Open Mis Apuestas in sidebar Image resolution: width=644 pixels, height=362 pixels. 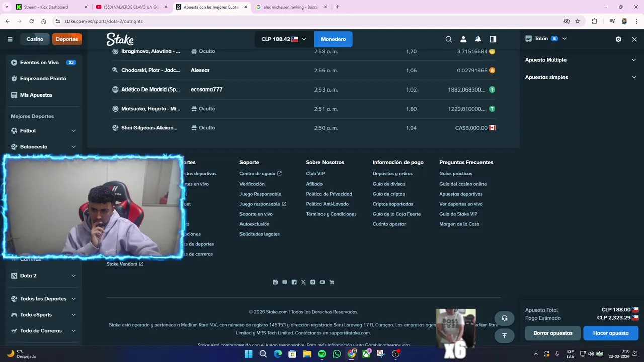43,95
